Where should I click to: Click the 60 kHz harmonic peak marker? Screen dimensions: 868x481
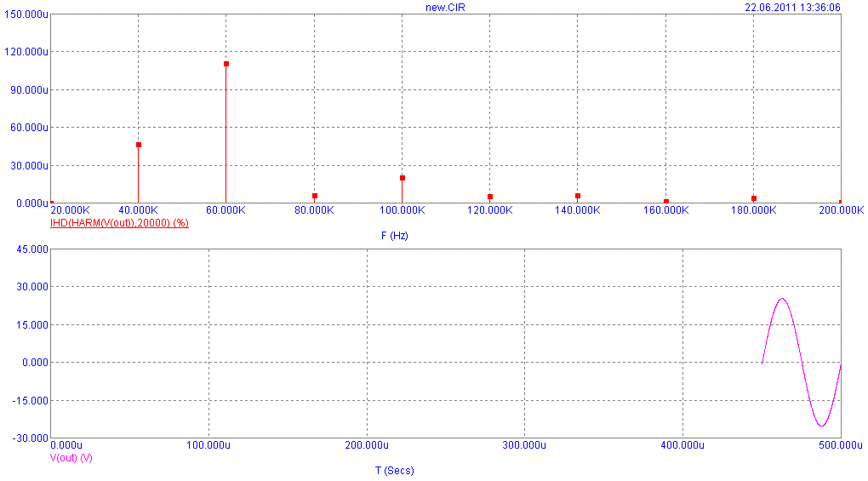(x=226, y=64)
